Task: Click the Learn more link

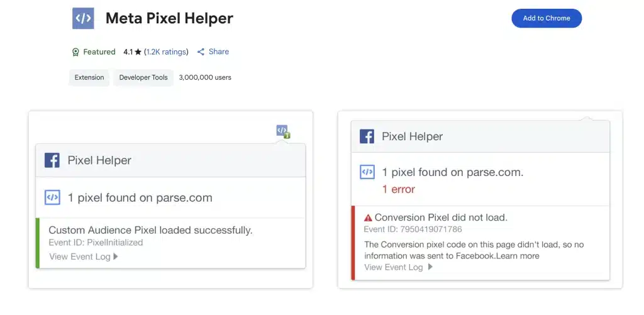Action: [519, 256]
